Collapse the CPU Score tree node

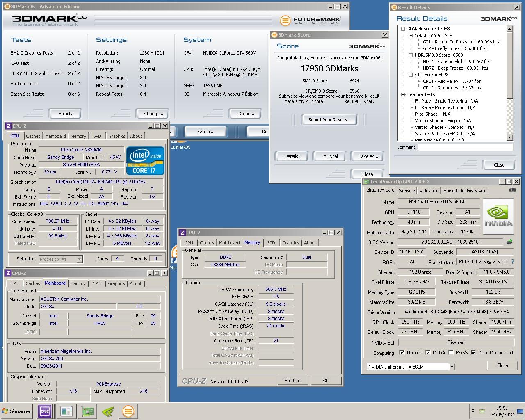(x=411, y=75)
